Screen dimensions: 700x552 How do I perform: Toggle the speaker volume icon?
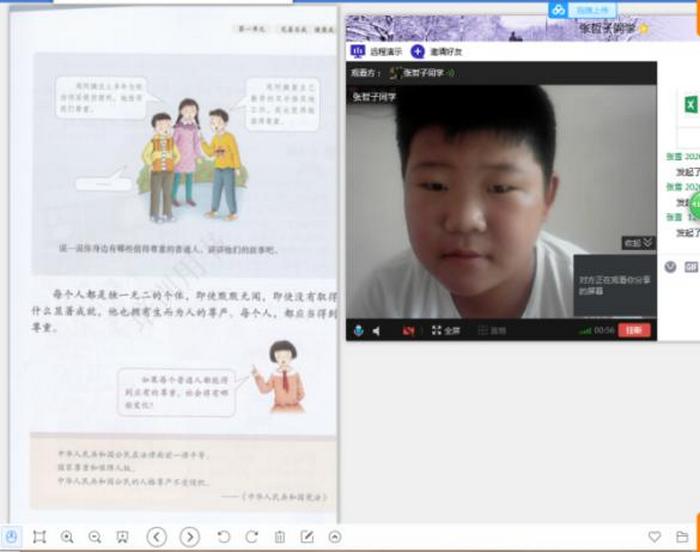[x=377, y=331]
